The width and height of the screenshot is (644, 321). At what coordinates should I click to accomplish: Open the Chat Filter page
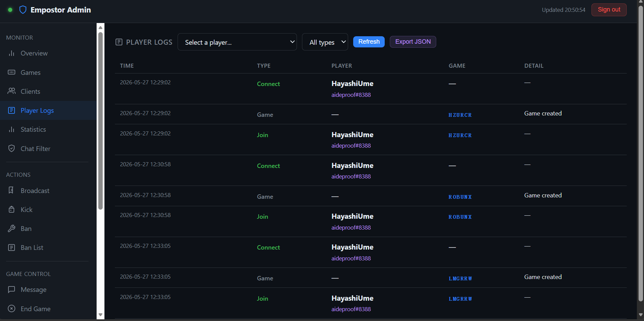35,149
